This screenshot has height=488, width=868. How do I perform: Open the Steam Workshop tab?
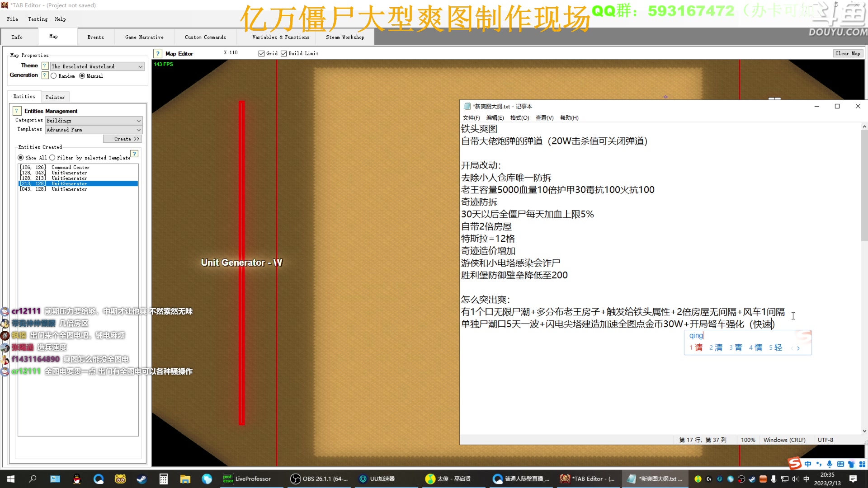point(344,37)
